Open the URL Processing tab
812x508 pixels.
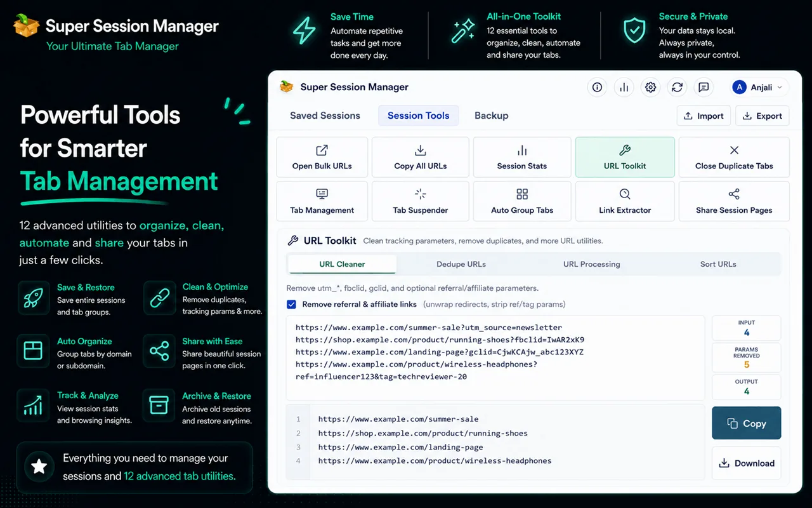pyautogui.click(x=592, y=264)
